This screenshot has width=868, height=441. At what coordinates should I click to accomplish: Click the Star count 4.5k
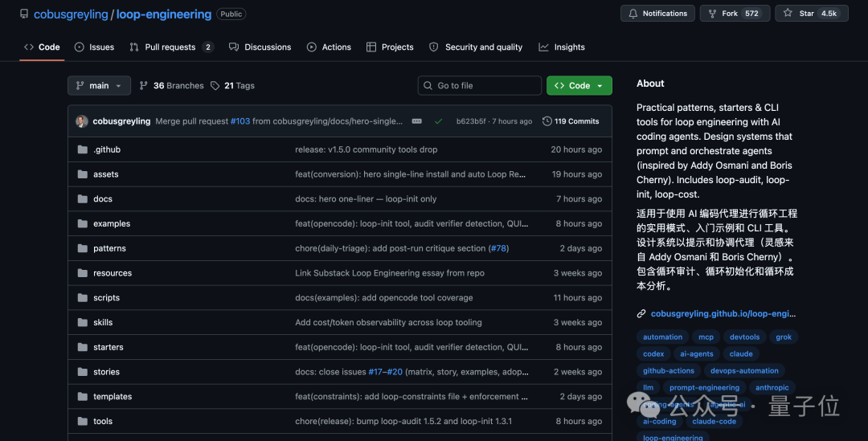[829, 14]
